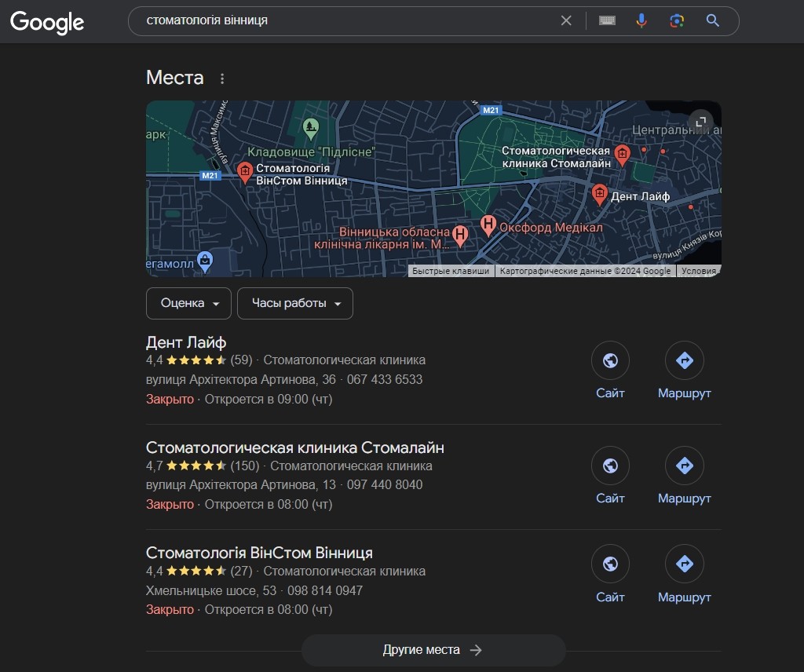Click the magnifier search button

(x=713, y=20)
